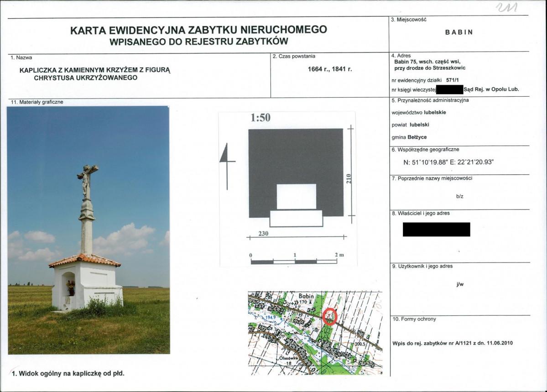Click the crucifix figure atop the column
This screenshot has width=547, height=392.
[87, 182]
